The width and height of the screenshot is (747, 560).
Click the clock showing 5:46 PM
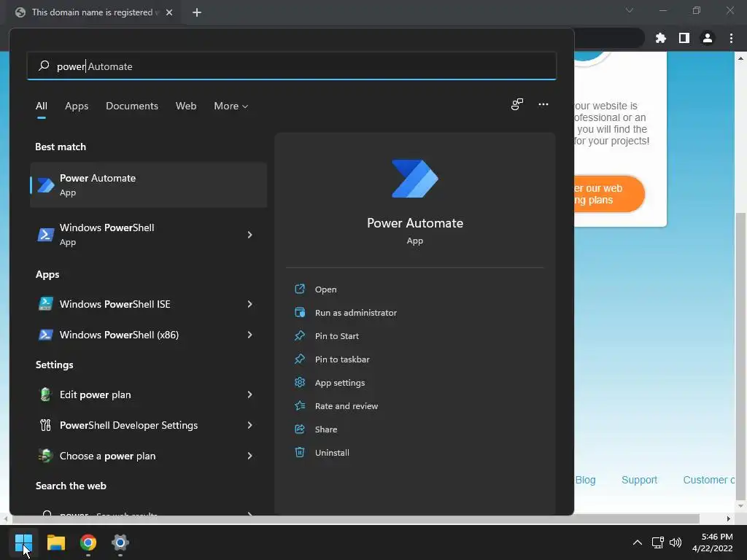pos(717,537)
